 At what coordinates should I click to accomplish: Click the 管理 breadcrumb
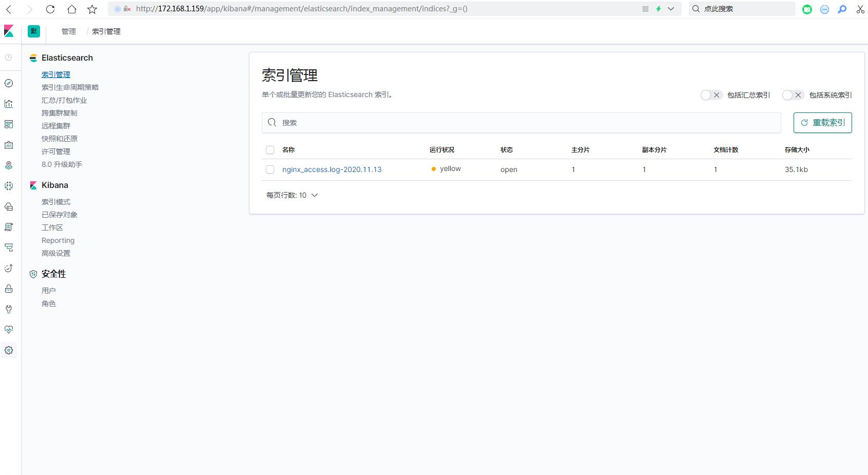pyautogui.click(x=69, y=31)
